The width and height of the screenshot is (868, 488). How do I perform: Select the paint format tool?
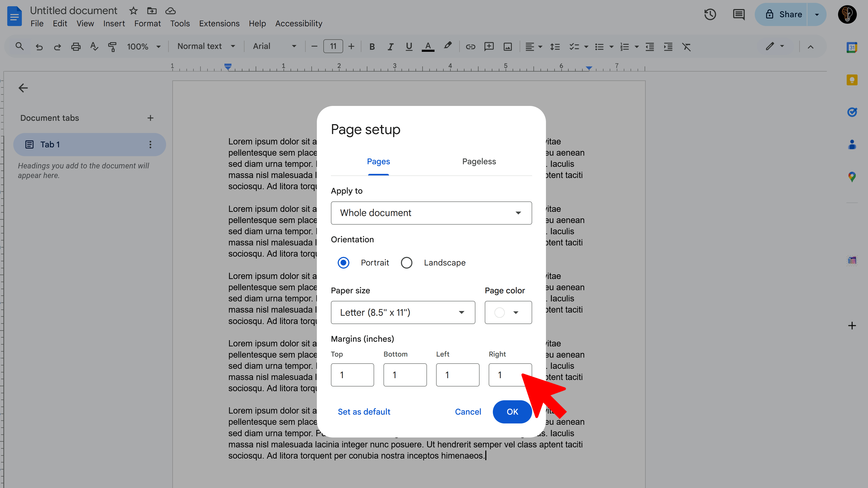[x=112, y=47]
